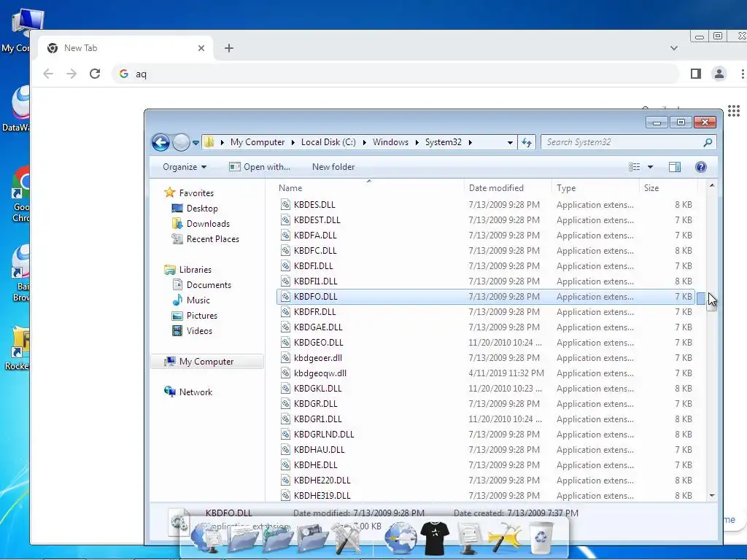Click Local Disk (C:) in breadcrumb path
The image size is (747, 560).
click(x=328, y=142)
